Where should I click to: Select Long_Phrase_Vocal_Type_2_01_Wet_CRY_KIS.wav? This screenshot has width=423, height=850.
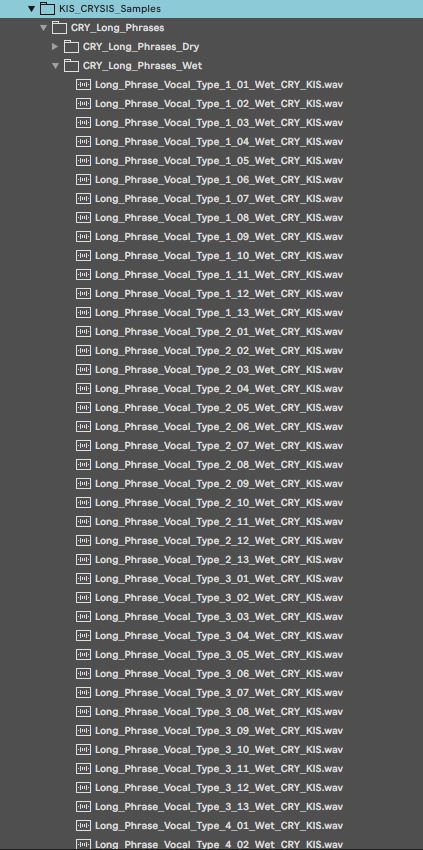point(219,332)
